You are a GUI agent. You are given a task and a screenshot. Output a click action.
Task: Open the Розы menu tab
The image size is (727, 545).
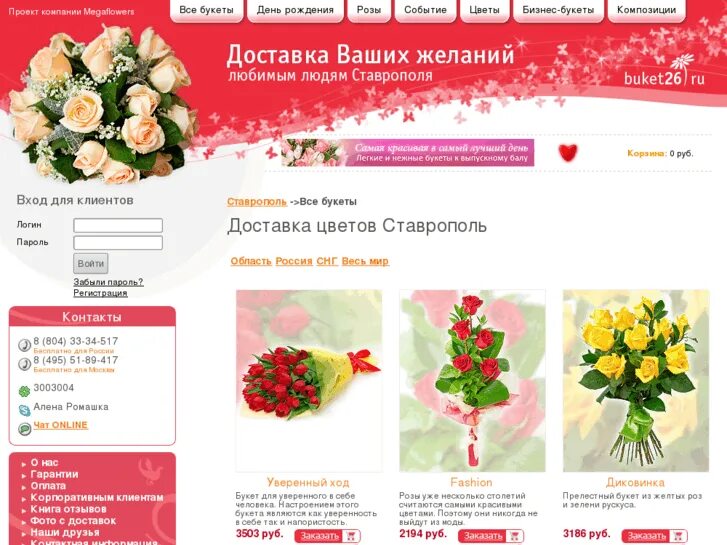[369, 10]
